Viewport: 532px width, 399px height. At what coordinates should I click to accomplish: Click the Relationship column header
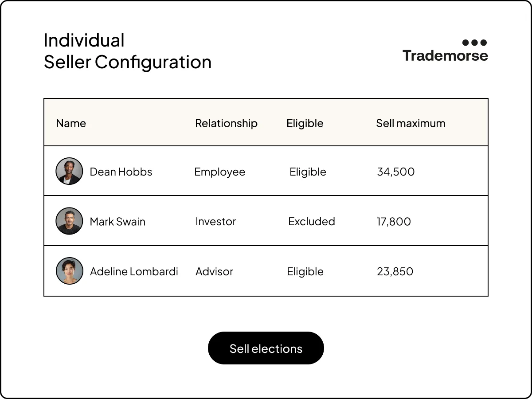226,123
